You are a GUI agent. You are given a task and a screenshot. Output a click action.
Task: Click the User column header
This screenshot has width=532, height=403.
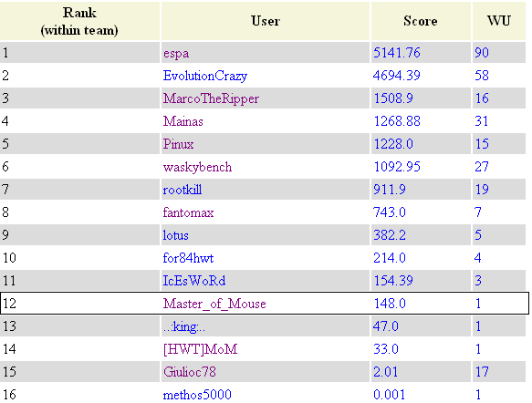click(x=266, y=21)
